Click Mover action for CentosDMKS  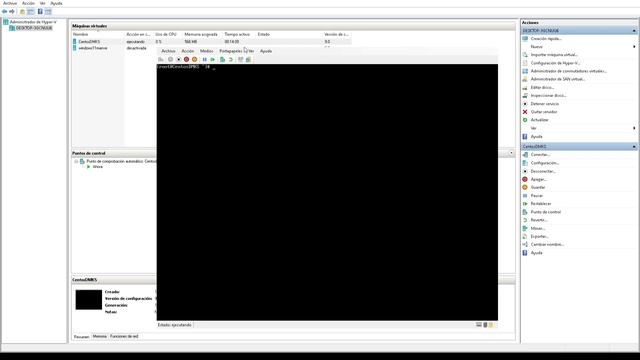point(538,228)
